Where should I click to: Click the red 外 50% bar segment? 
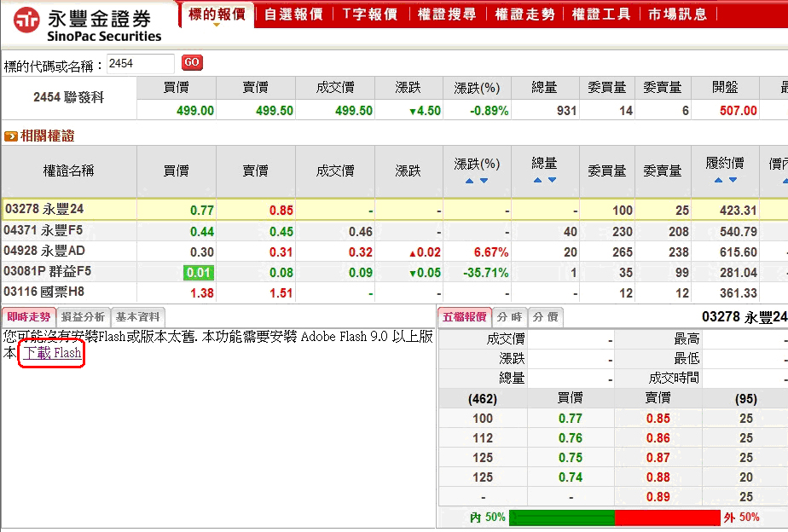click(x=668, y=518)
